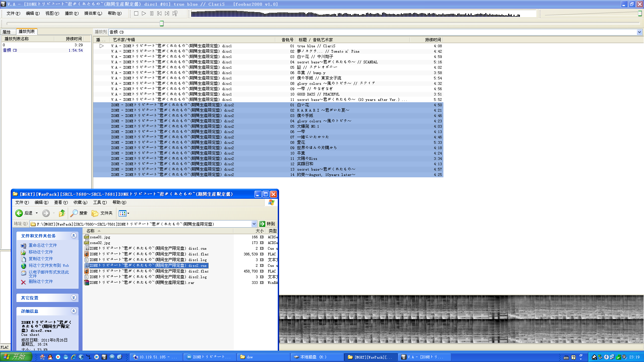Click the green seek bar slider handle

tap(162, 23)
